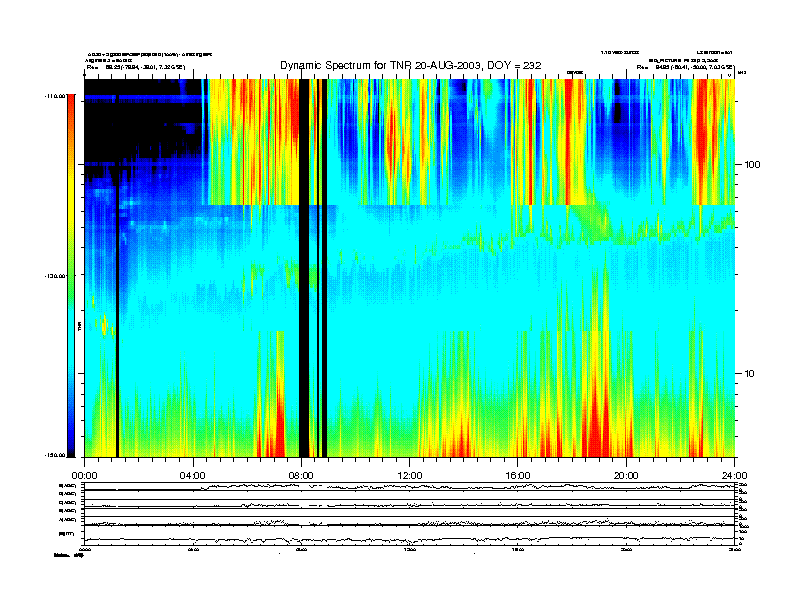Click the title 'Dynamic Spectrum for TNR 20-AUG-2003, DOY = 232'
The height and width of the screenshot is (612, 792).
point(411,66)
